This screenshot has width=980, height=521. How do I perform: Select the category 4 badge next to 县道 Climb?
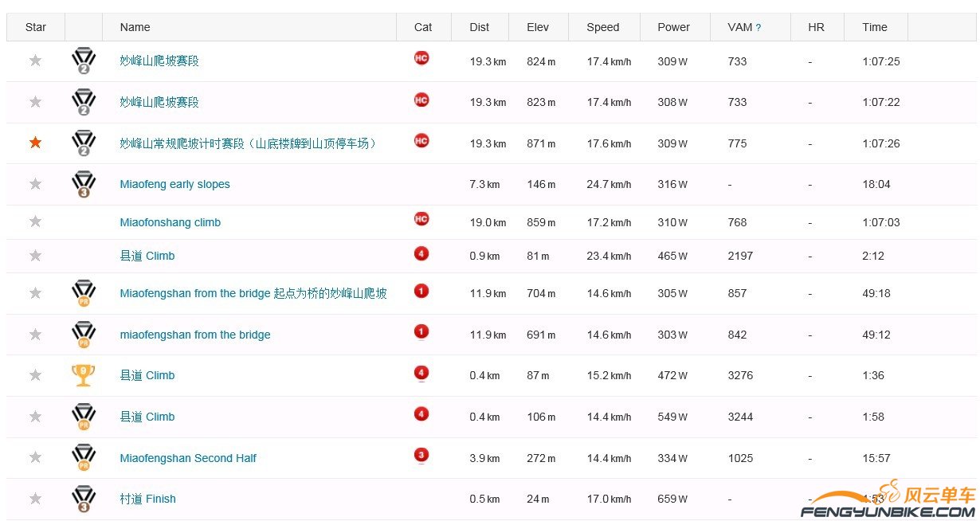[421, 256]
